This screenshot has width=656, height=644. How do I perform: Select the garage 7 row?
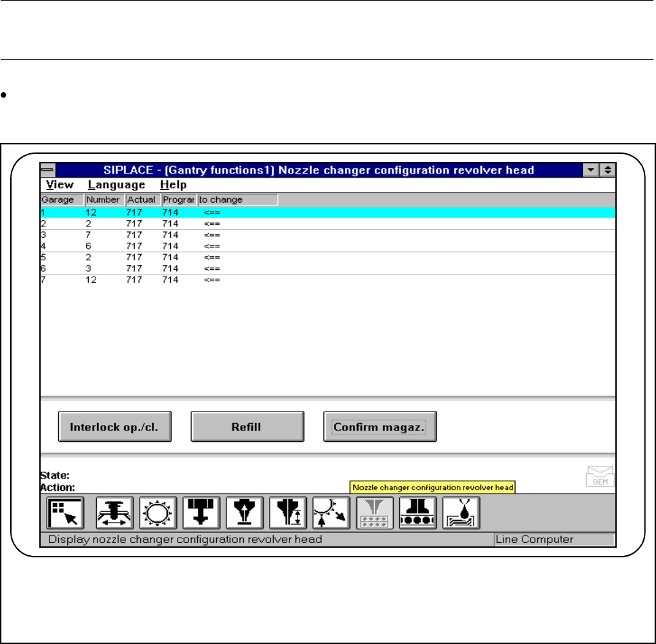[x=327, y=280]
